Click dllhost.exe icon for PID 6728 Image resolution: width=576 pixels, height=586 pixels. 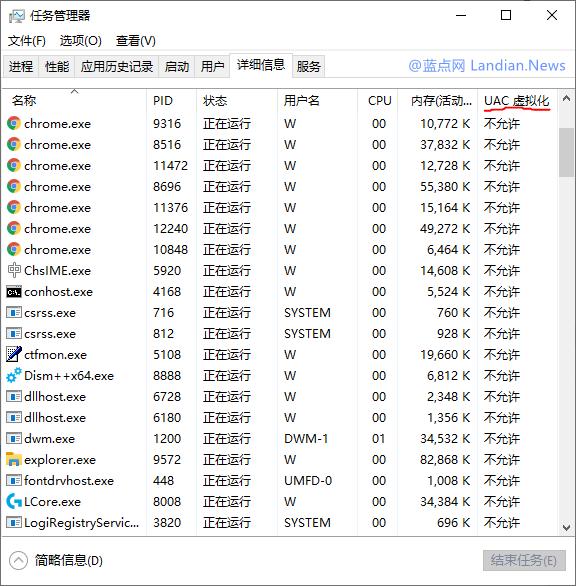(x=14, y=397)
